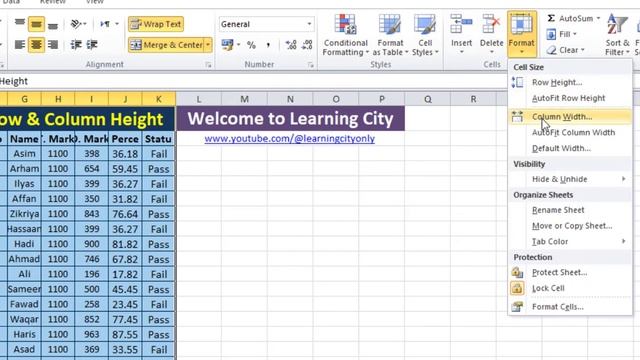Select column G header
The width and height of the screenshot is (640, 360).
[x=24, y=99]
